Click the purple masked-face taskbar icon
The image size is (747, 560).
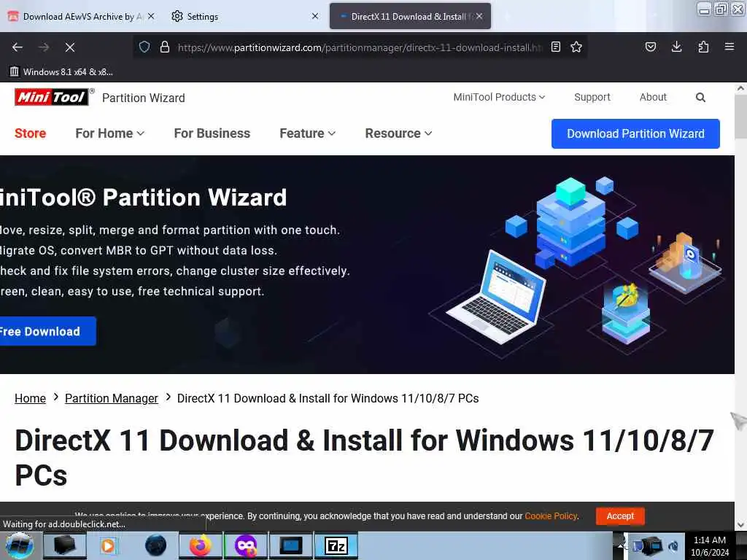click(x=246, y=545)
